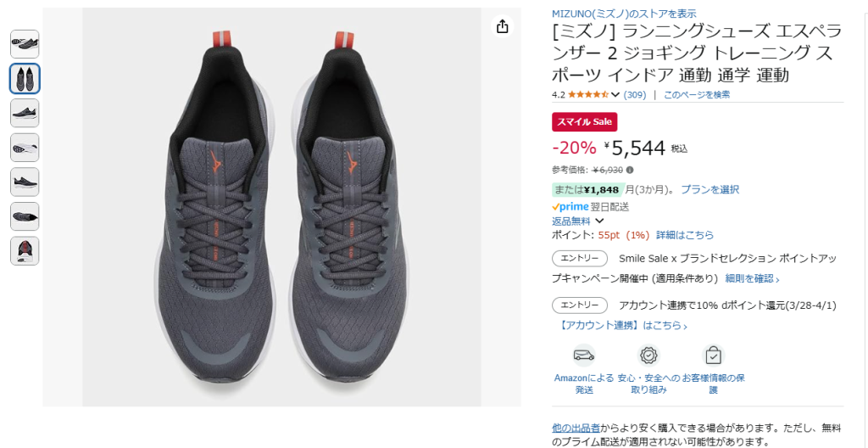
Task: Select the first shoe thumbnail
Action: (25, 44)
